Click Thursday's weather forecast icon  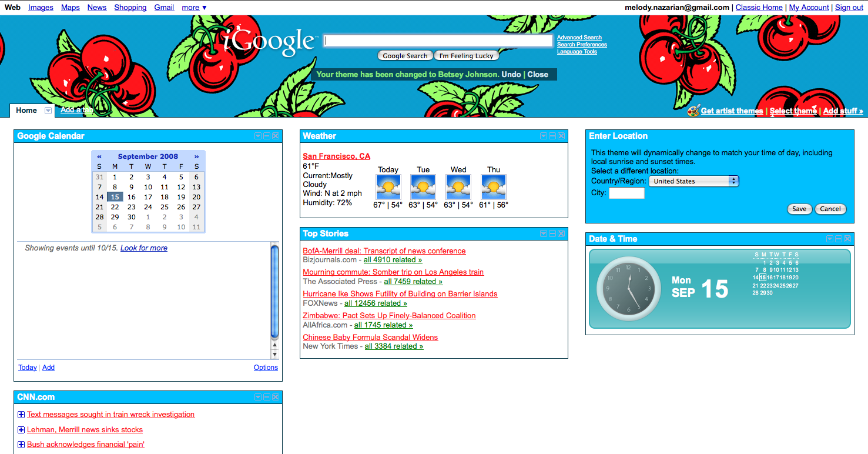point(494,187)
